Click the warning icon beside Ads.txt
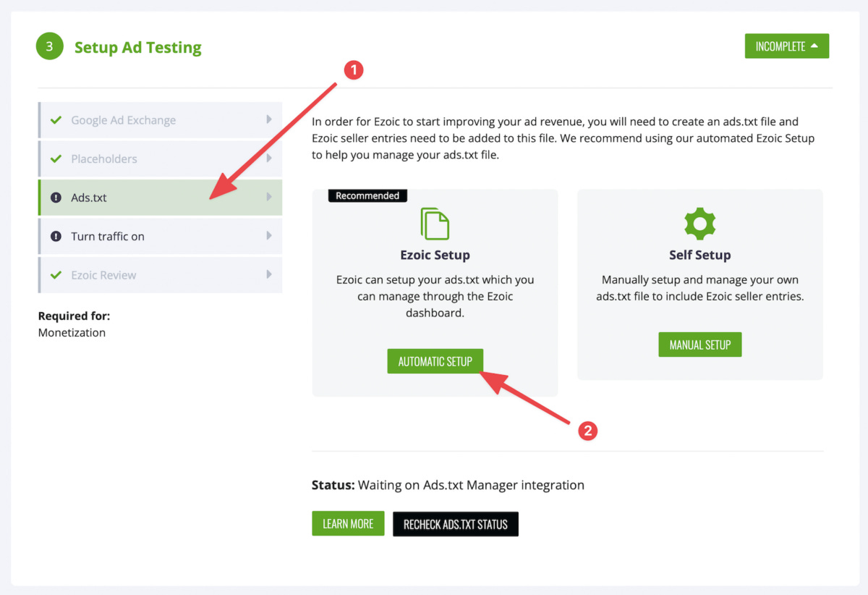Viewport: 868px width, 595px height. click(56, 198)
